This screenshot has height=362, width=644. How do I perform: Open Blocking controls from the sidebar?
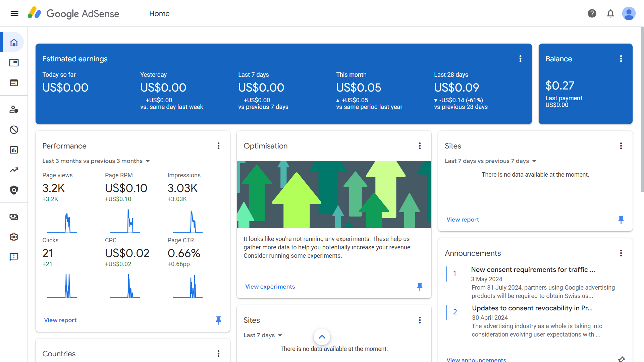pos(14,130)
